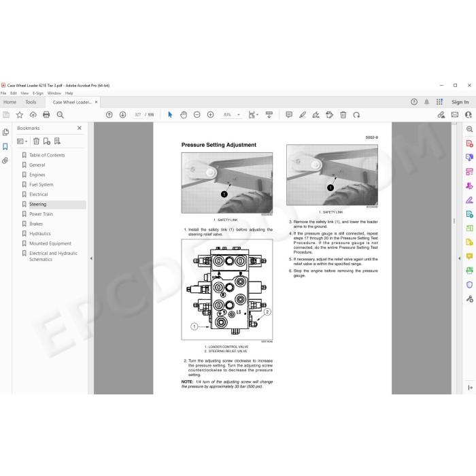
Task: Print the document with printer icon
Action: (x=46, y=115)
